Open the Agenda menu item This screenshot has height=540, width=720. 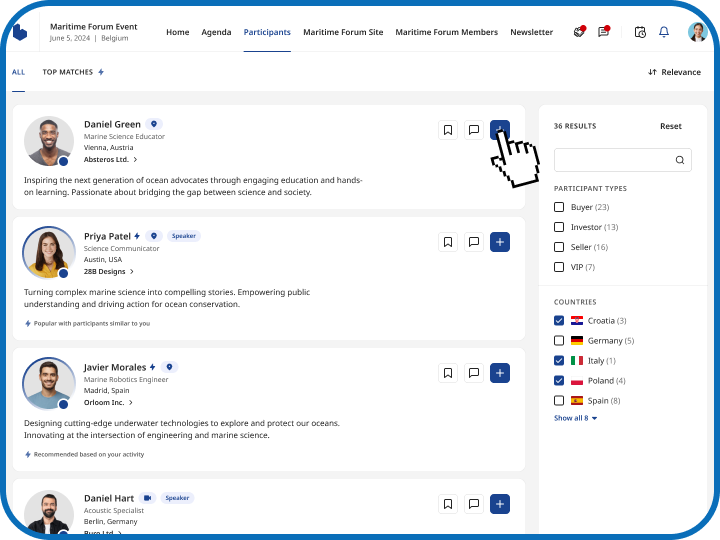point(216,32)
